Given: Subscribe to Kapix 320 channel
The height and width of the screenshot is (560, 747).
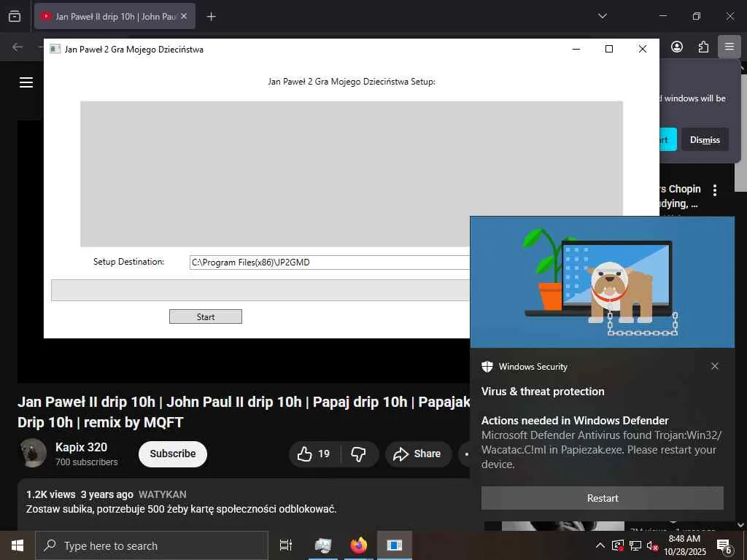Looking at the screenshot, I should pyautogui.click(x=172, y=454).
